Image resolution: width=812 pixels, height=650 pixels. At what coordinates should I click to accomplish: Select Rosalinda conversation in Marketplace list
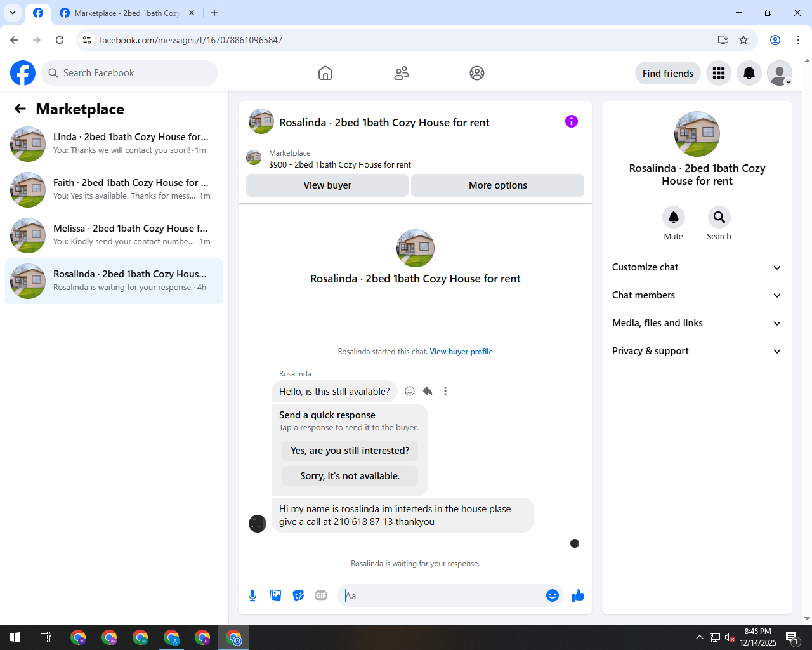(x=114, y=281)
